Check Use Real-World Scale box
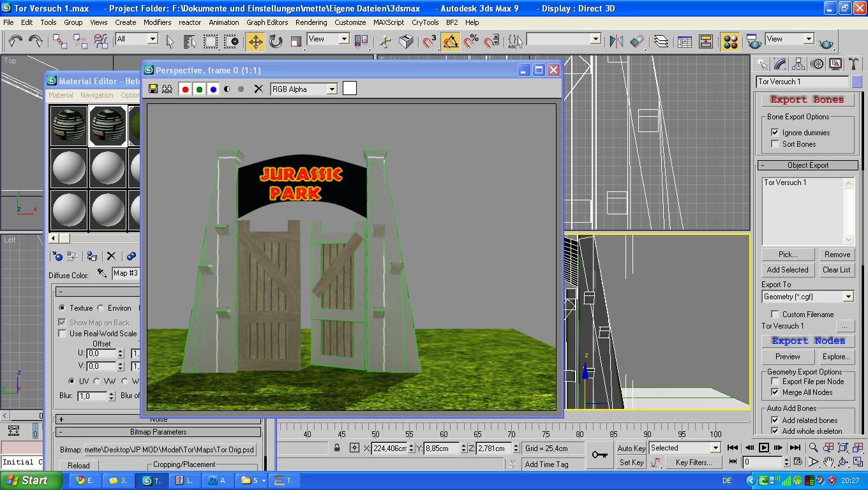 tap(62, 333)
